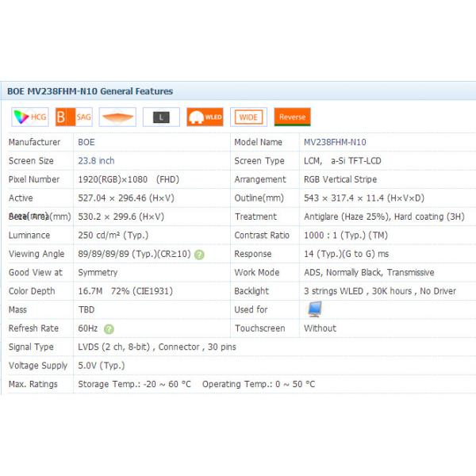
Task: Click the WIDE viewing angle icon
Action: click(x=248, y=117)
